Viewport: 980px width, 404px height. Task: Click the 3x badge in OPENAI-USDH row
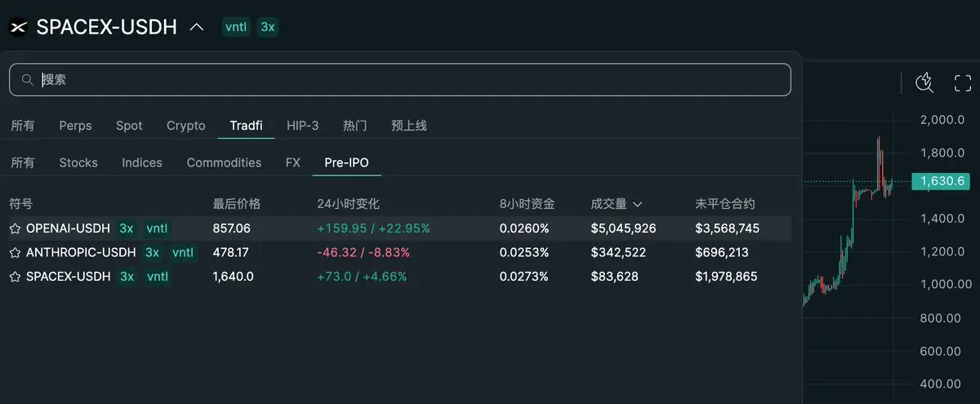tap(127, 229)
